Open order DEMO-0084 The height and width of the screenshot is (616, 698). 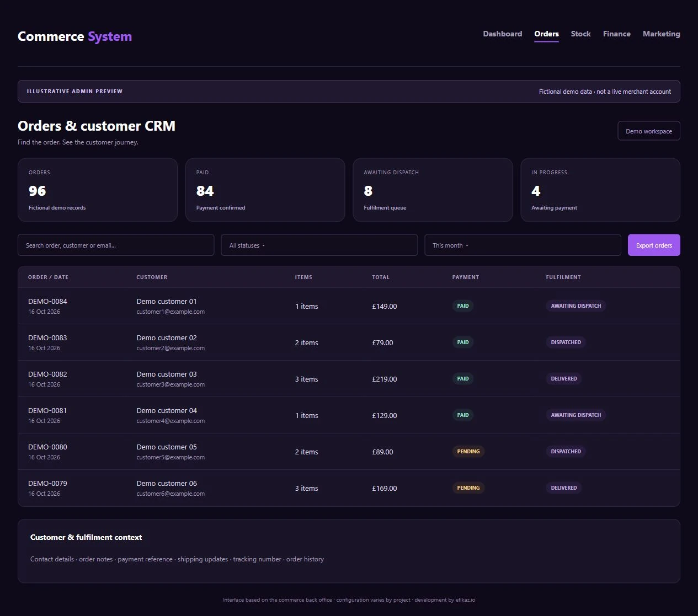tap(47, 302)
